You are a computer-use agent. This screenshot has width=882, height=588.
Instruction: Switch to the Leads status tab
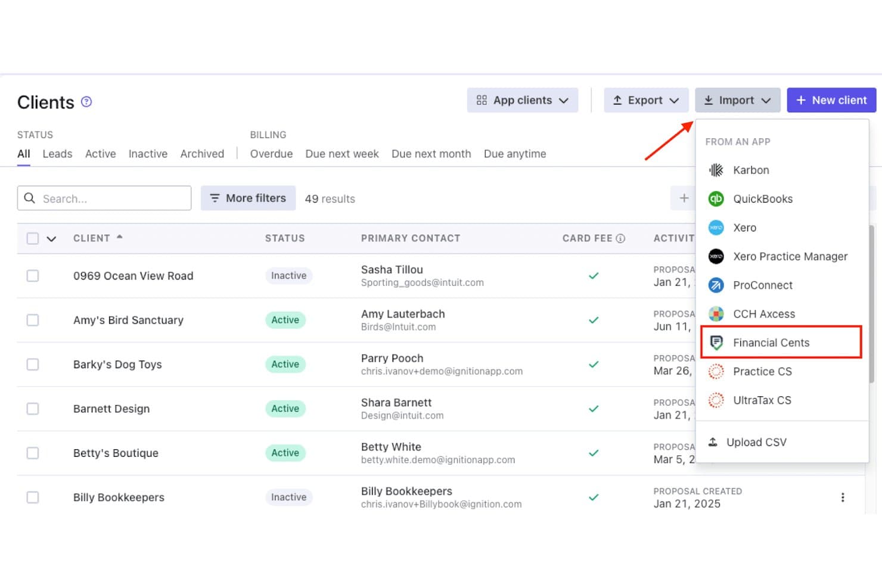(57, 154)
